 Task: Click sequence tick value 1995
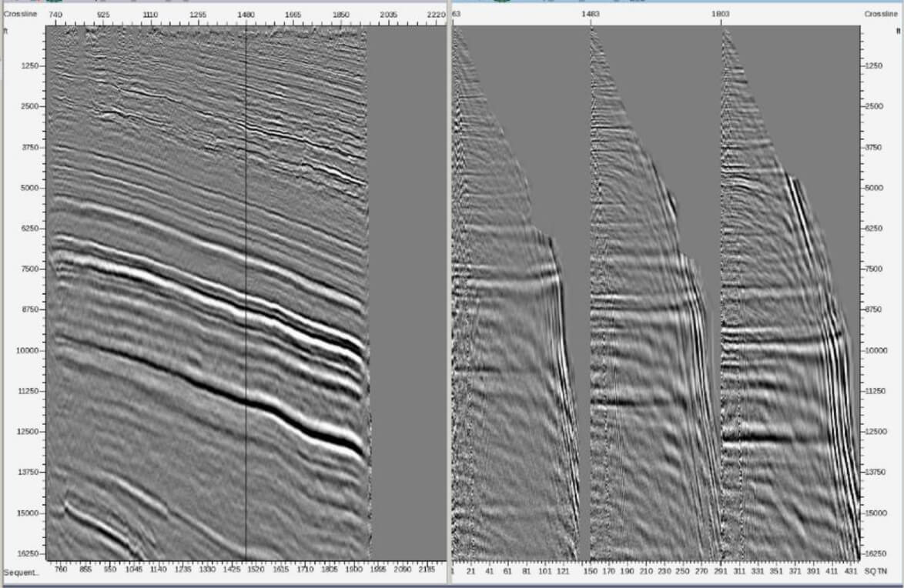tap(378, 570)
